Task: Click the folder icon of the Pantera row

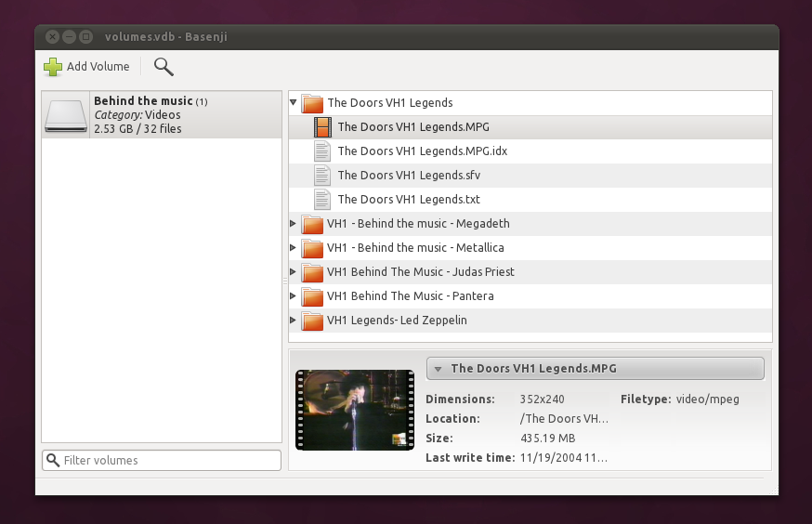Action: [x=312, y=296]
